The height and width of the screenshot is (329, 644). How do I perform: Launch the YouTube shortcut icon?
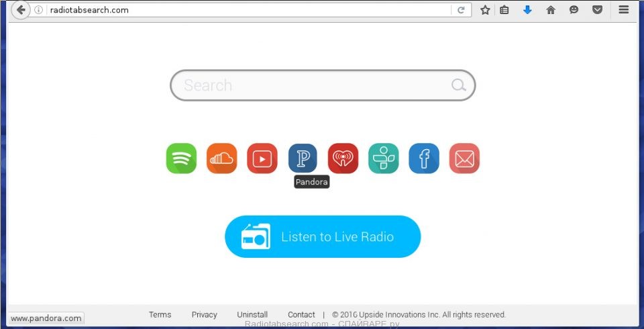[262, 158]
